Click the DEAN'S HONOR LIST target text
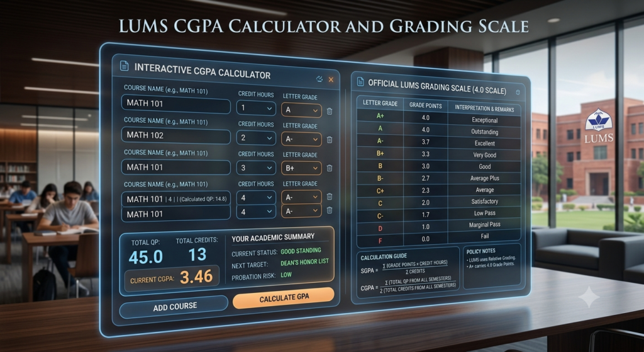Screen dimensions: 644x352 pyautogui.click(x=305, y=263)
